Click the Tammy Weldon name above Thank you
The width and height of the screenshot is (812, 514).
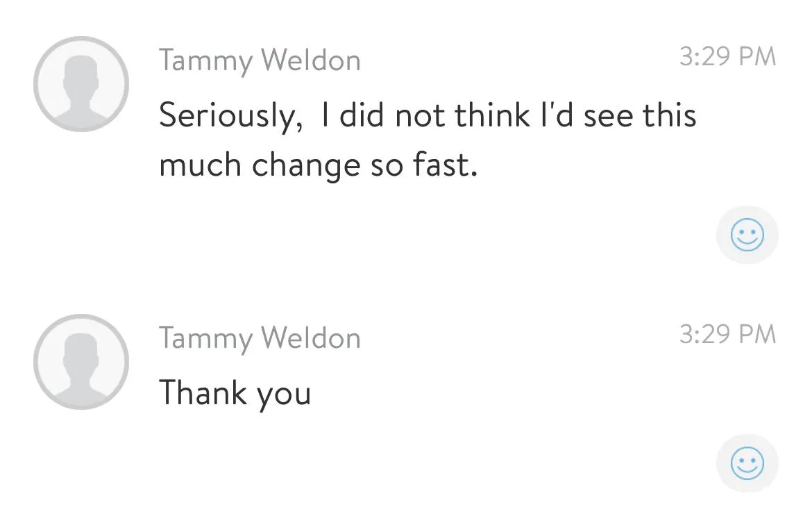click(x=260, y=338)
